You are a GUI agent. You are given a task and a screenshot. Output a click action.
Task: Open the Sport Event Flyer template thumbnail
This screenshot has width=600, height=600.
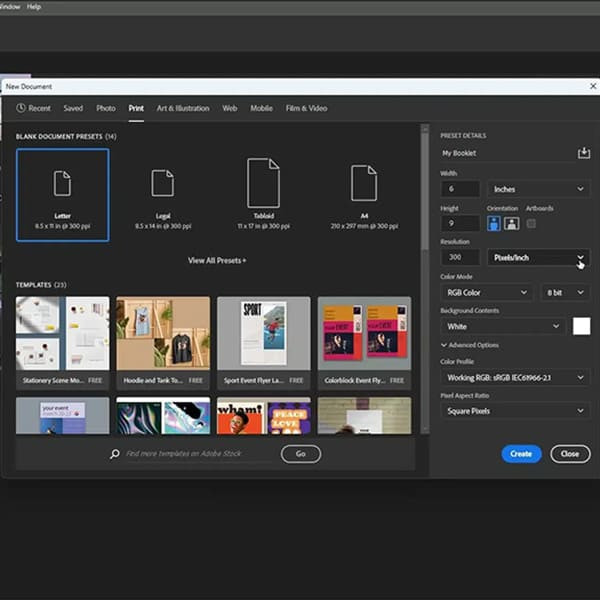[263, 335]
